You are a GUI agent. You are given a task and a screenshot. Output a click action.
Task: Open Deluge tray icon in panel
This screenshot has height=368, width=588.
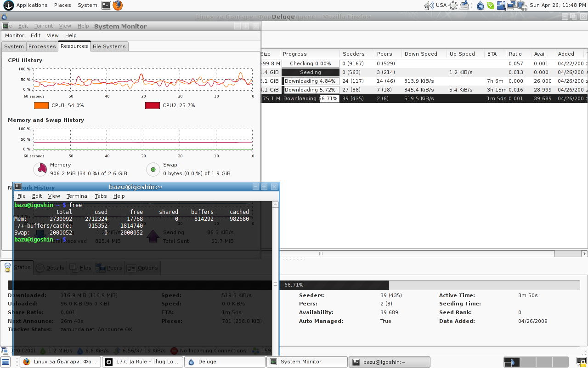[481, 6]
